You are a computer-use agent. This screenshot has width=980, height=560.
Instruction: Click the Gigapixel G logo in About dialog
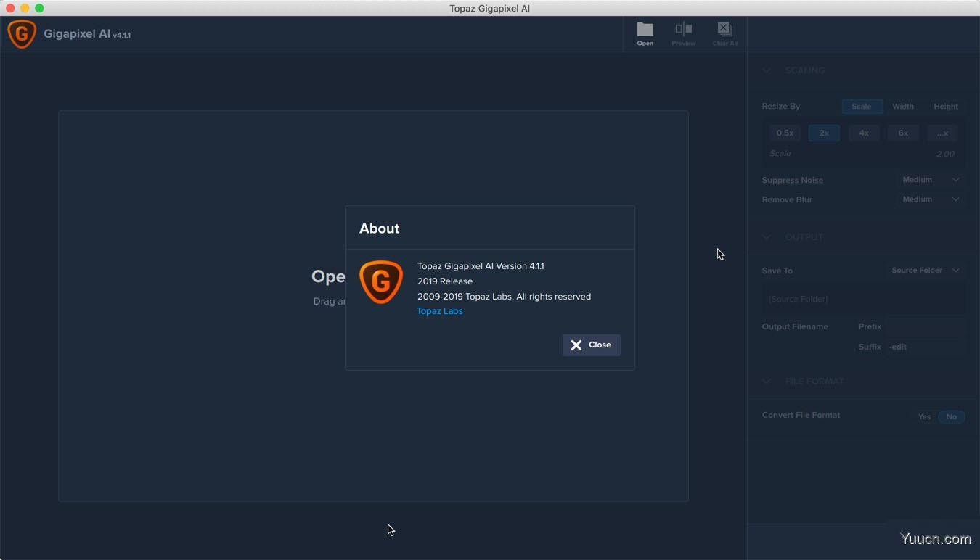pyautogui.click(x=381, y=281)
